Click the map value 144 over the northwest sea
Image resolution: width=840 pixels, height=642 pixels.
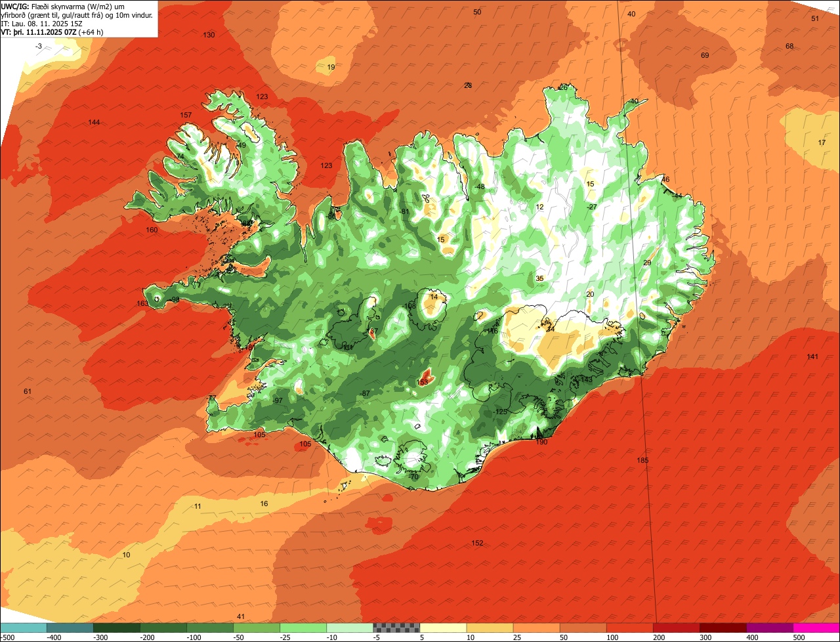tap(94, 123)
